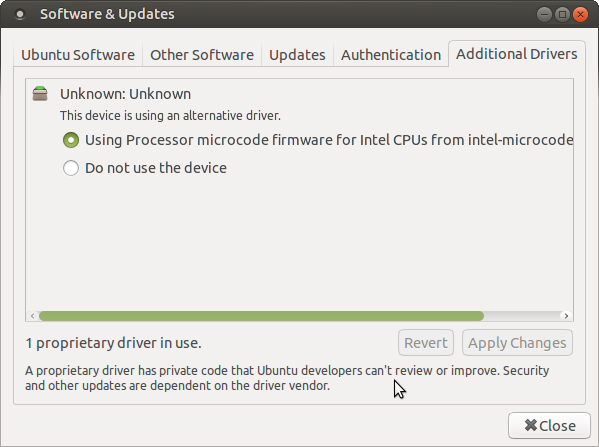The image size is (599, 447).
Task: Click the left arrow of horizontal scrollbar
Action: 32,316
